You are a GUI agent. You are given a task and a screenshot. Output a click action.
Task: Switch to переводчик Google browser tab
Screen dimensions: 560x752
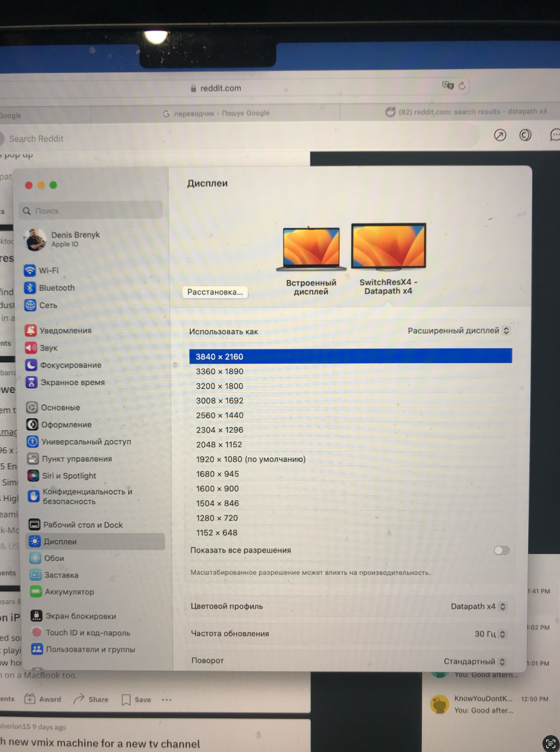pyautogui.click(x=216, y=113)
